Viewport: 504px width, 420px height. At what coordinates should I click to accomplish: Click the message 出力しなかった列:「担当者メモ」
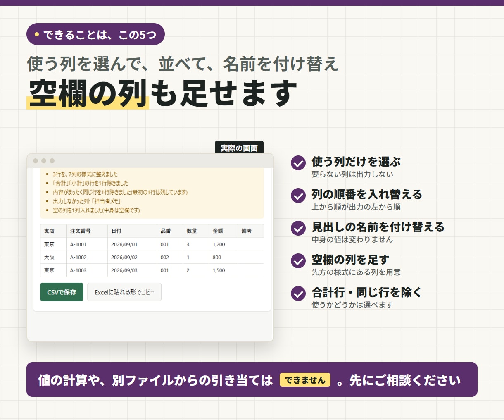click(x=87, y=201)
